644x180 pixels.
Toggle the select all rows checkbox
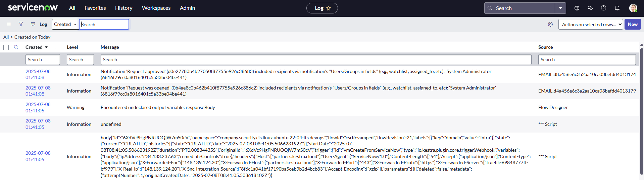pos(6,47)
